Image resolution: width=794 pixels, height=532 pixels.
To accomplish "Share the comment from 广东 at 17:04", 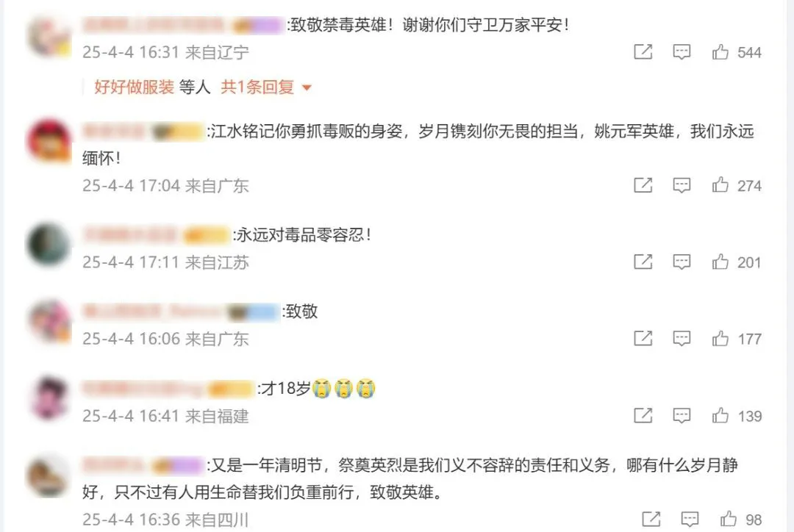I will click(x=643, y=185).
